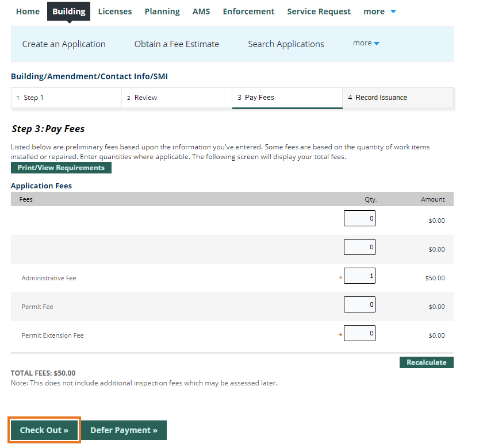Focus the Permit Fee quantity box
Screen dimensions: 483x448
click(x=359, y=305)
